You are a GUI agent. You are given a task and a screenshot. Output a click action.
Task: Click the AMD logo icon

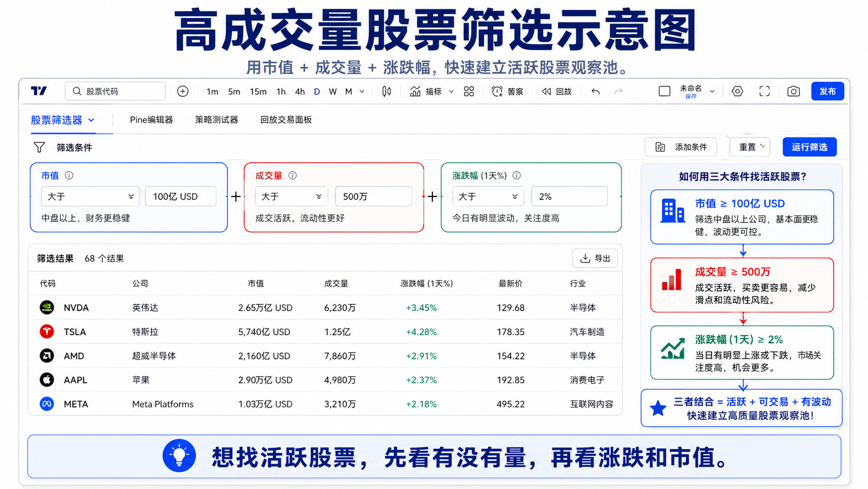coord(47,356)
